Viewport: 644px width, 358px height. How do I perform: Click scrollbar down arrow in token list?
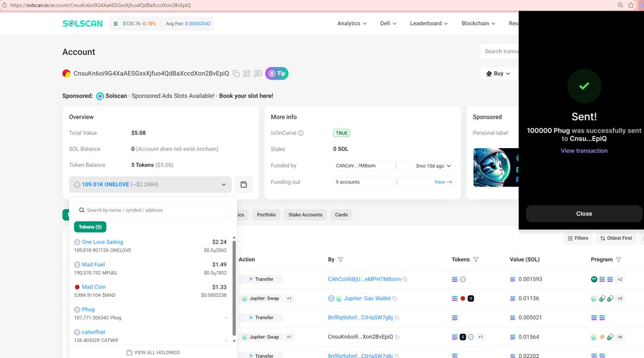click(233, 340)
